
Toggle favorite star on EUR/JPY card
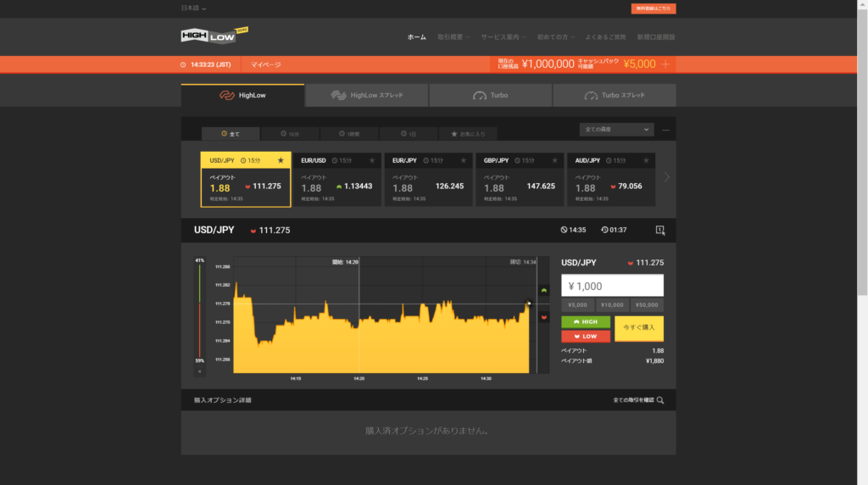[x=464, y=160]
